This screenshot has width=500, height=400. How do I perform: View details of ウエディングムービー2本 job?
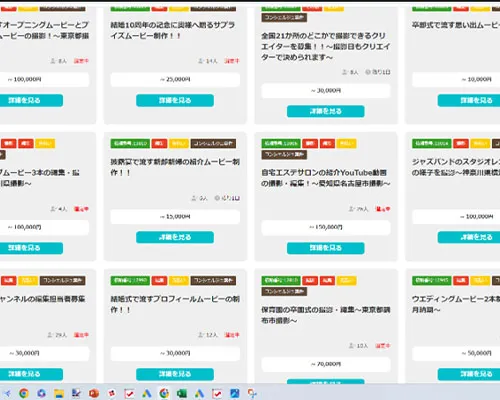click(x=469, y=374)
